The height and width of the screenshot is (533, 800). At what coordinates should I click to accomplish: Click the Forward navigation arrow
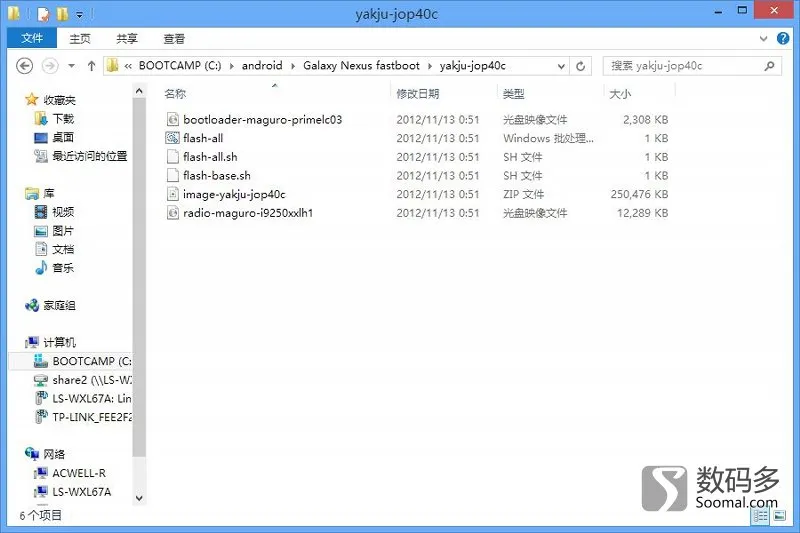(x=49, y=66)
